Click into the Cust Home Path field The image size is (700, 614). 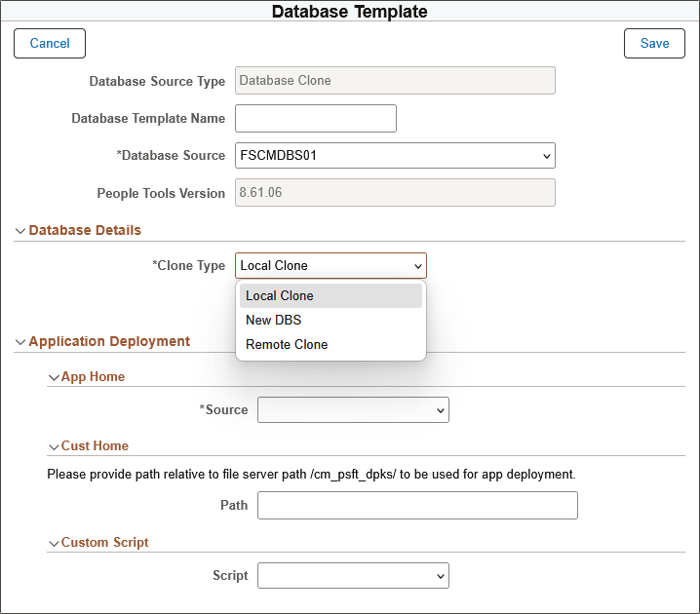coord(417,505)
